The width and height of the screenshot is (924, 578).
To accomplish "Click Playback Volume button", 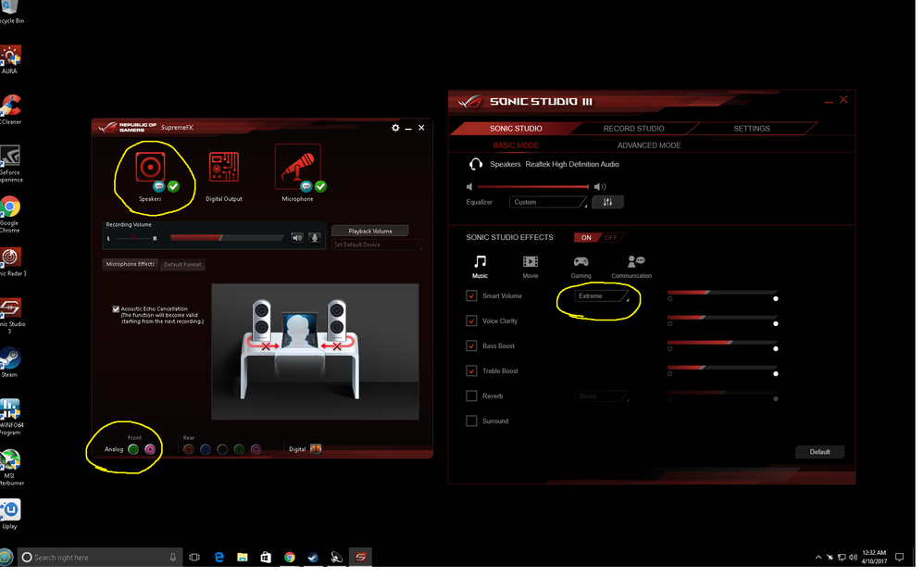I will coord(370,232).
